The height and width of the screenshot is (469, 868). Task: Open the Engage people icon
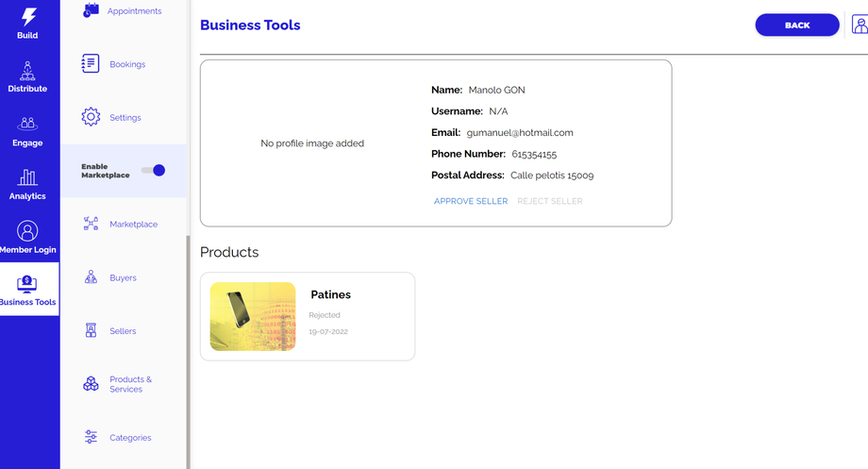click(x=28, y=124)
